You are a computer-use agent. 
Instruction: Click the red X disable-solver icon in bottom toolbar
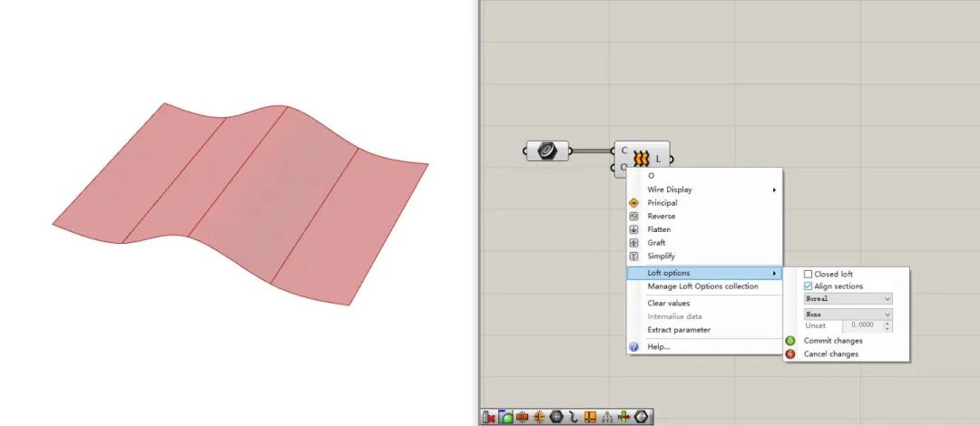click(x=489, y=417)
